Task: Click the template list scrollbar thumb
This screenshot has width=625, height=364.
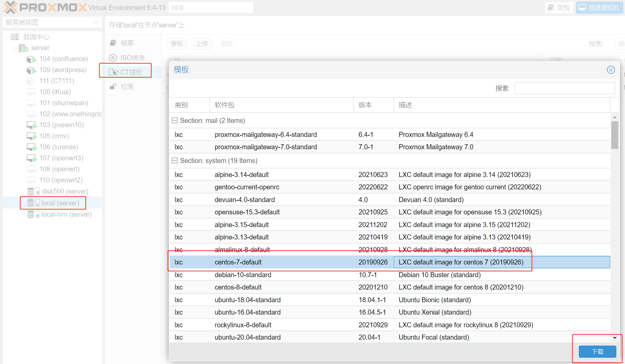Action: 615,135
